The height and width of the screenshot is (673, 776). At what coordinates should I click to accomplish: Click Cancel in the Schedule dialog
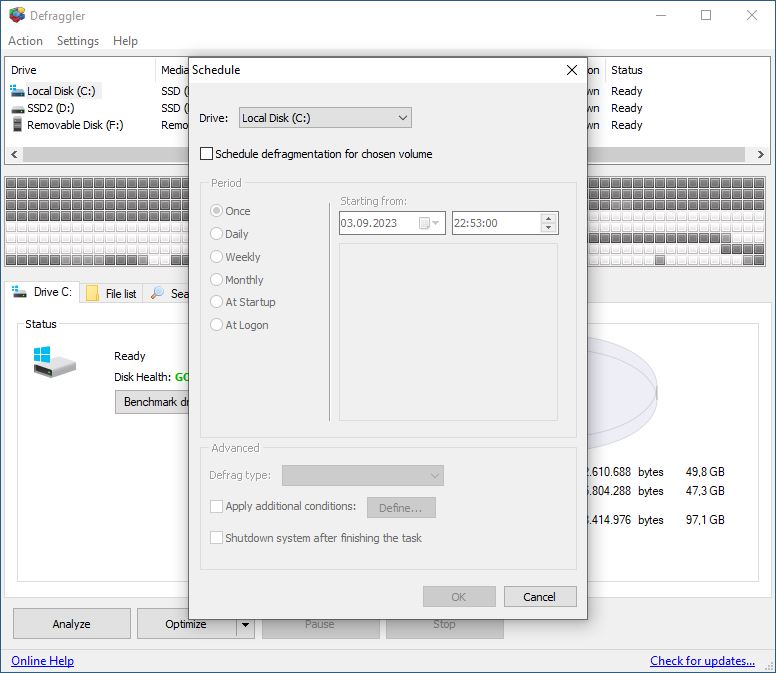point(540,597)
